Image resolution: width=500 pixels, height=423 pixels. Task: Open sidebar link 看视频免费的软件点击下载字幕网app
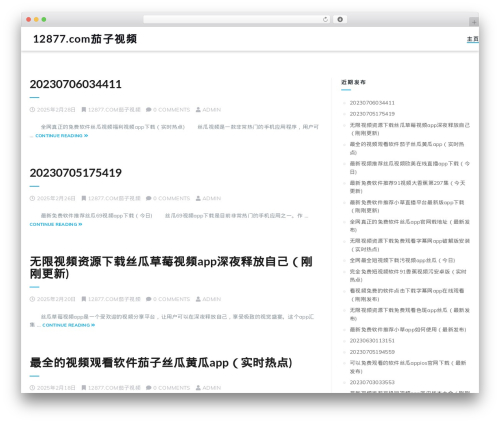pos(407,295)
